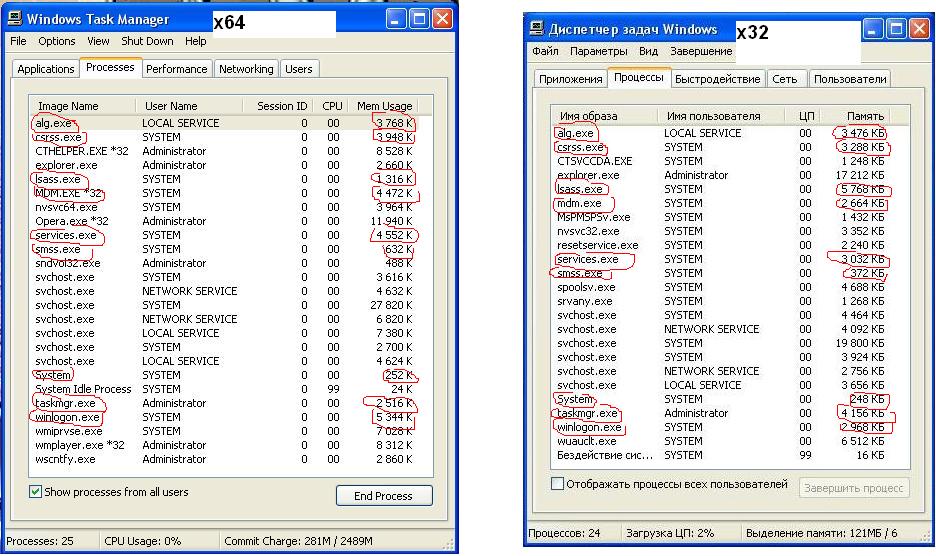The width and height of the screenshot is (936, 556).
Task: Open Параметры menu
Action: point(599,51)
